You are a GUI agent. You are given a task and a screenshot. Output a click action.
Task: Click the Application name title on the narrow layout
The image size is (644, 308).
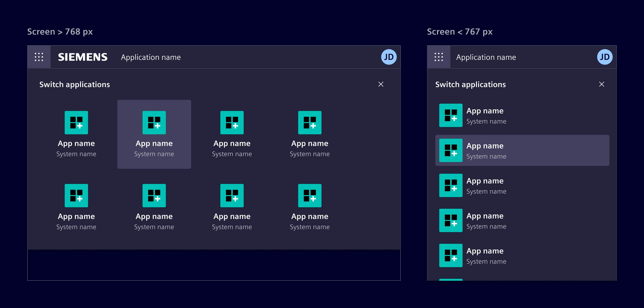click(486, 57)
